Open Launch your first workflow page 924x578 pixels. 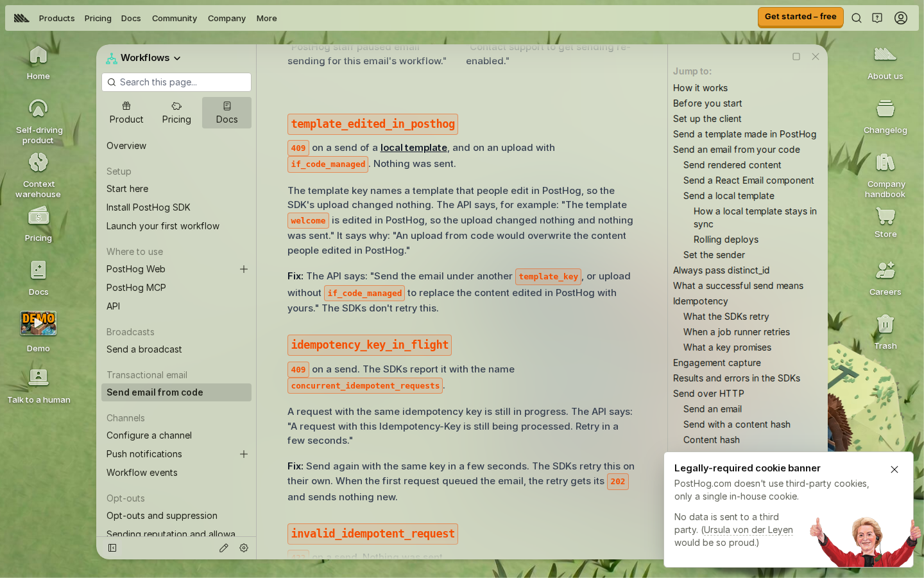point(163,226)
